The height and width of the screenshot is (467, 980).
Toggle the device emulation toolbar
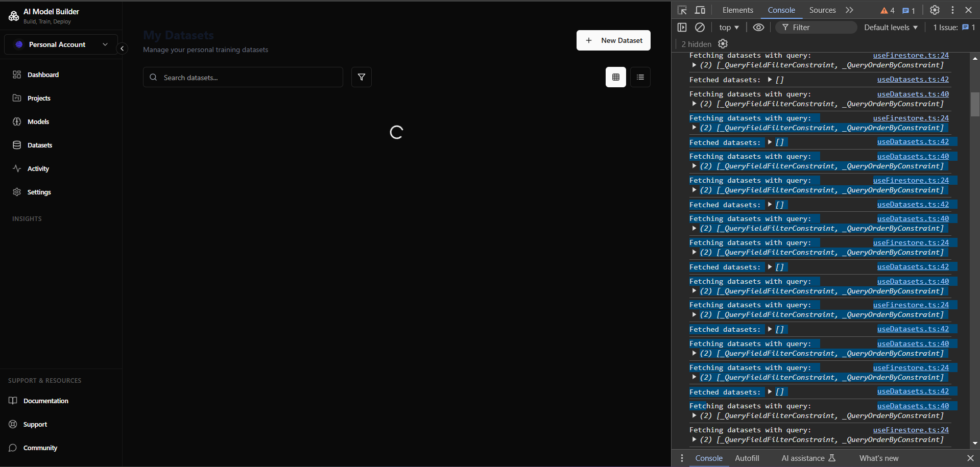(x=700, y=10)
